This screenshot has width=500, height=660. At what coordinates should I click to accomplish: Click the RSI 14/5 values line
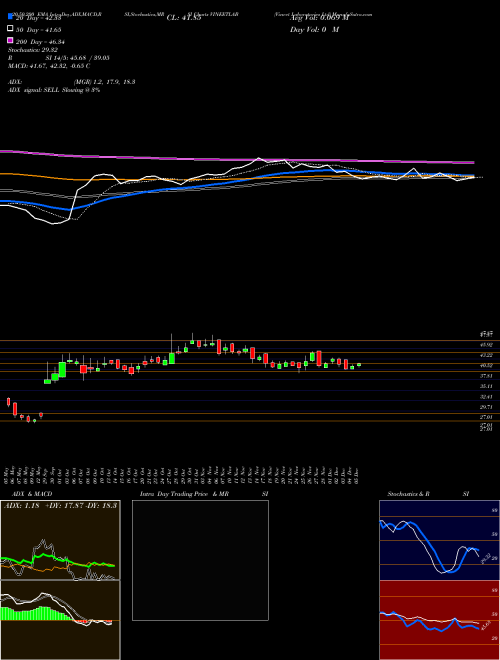(59, 58)
